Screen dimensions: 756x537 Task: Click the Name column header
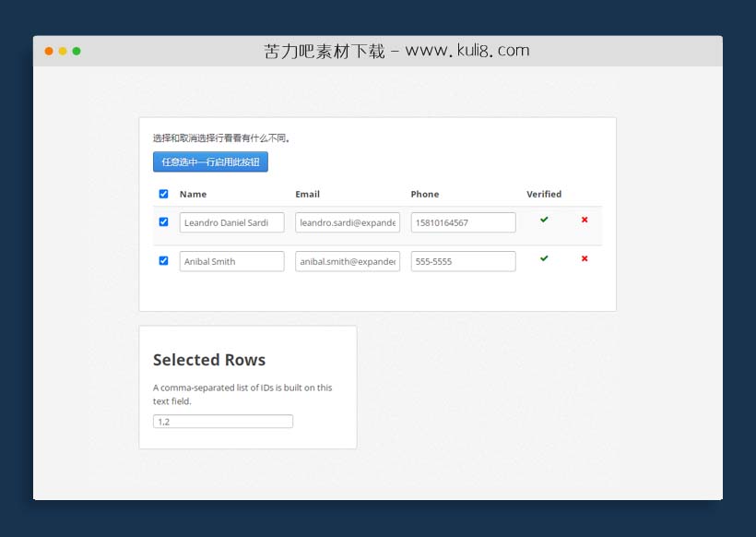[194, 194]
